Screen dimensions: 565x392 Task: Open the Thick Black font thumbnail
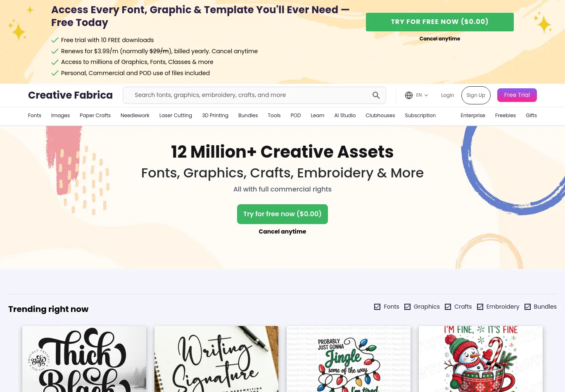tap(84, 359)
